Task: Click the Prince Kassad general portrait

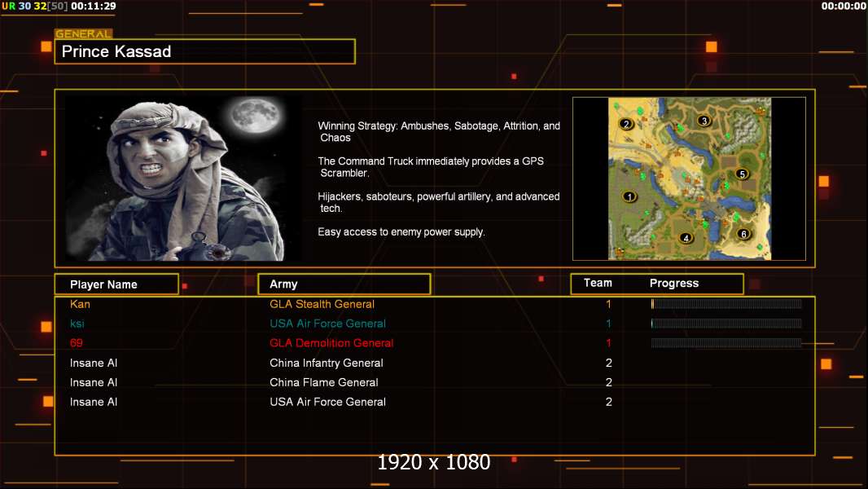Action: [183, 178]
